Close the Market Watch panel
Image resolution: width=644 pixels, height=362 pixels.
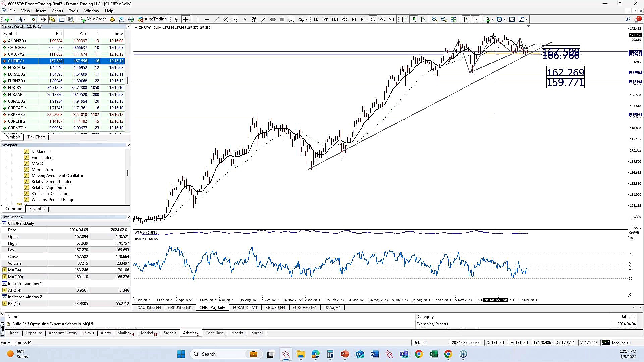click(x=128, y=26)
